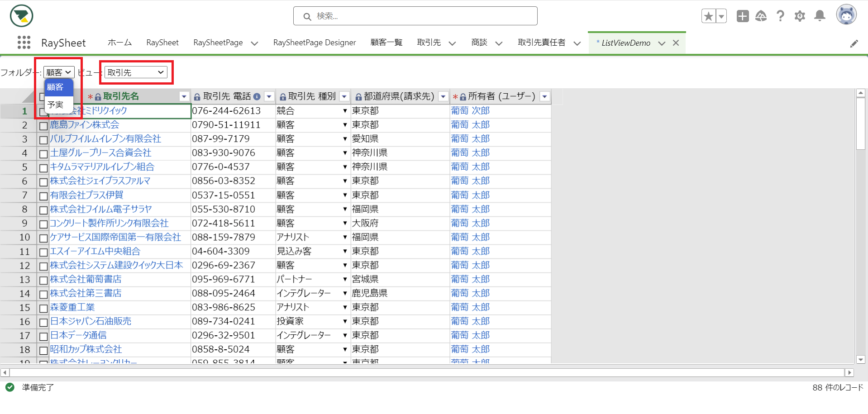
Task: Tick the checkbox for 鹿島ファイン株式会
Action: [x=43, y=126]
